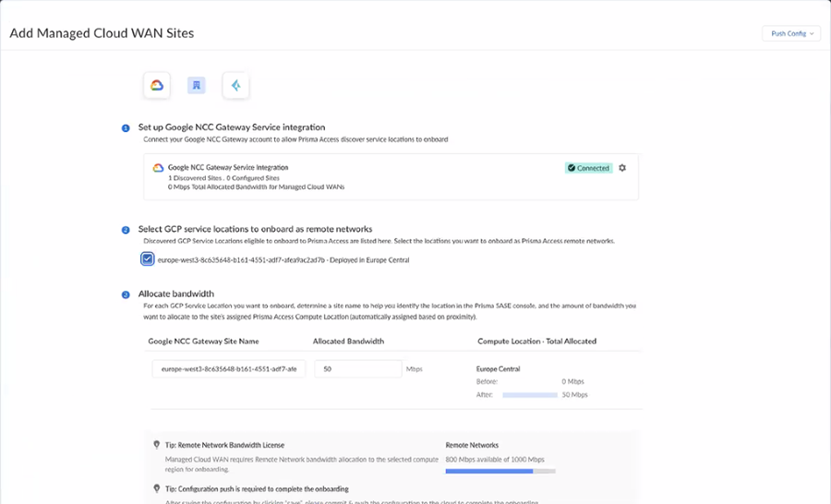
Task: Click the '50 Mbps' After value
Action: click(575, 395)
